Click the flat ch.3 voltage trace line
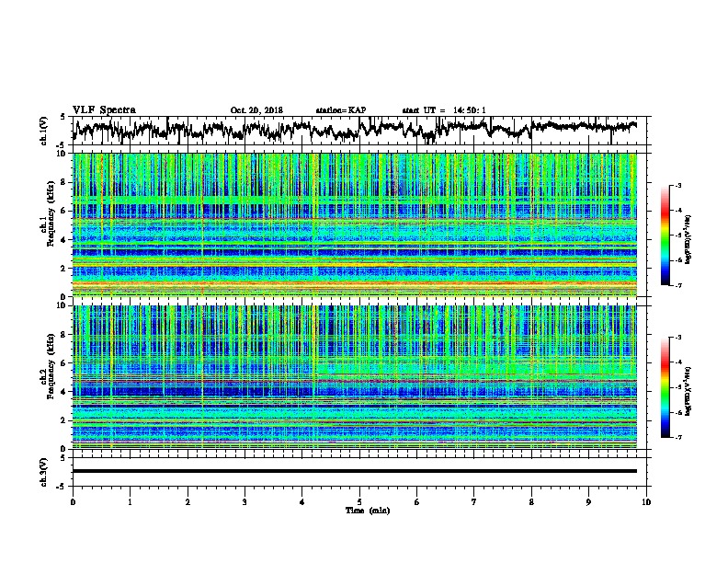This screenshot has height=563, width=728. 355,471
